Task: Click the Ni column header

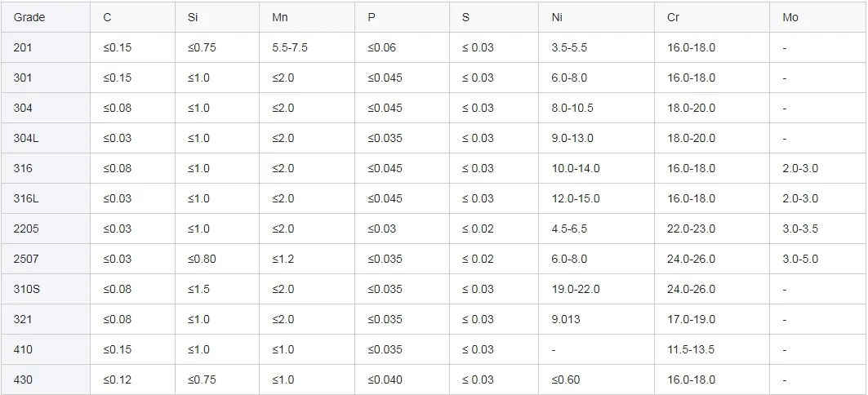Action: click(x=557, y=17)
